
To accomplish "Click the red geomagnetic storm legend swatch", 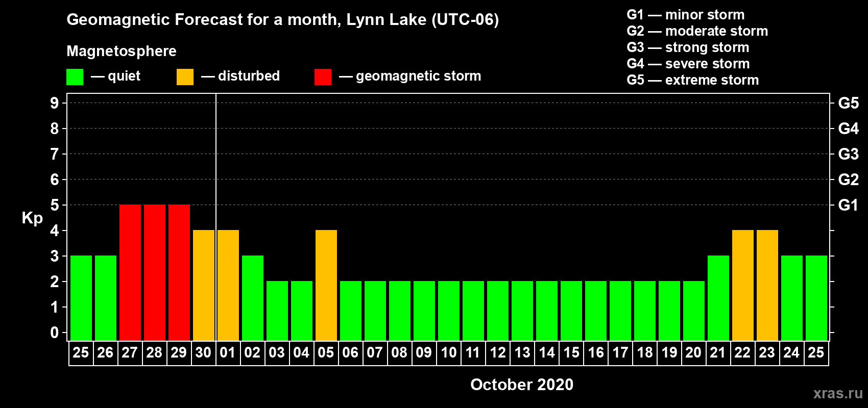I will click(x=323, y=77).
